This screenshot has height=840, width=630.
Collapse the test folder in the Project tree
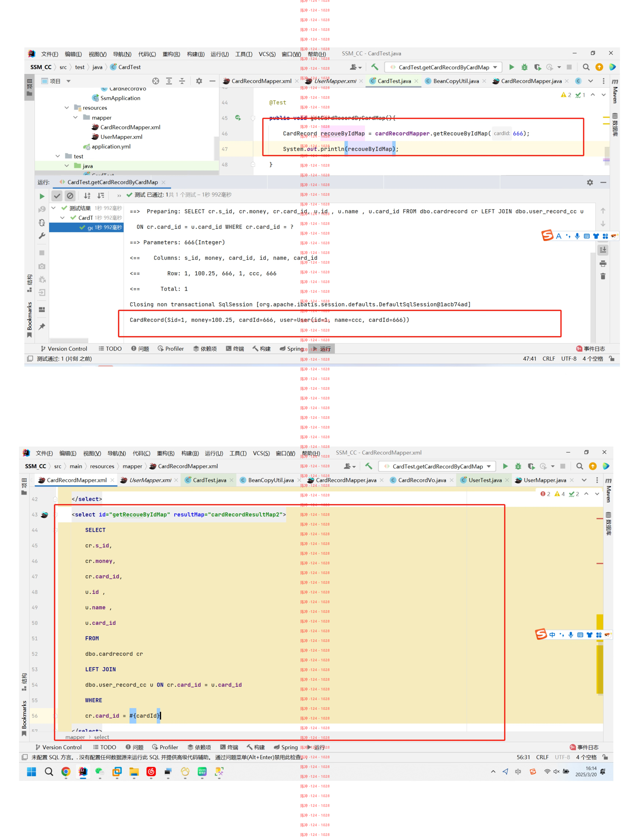58,156
